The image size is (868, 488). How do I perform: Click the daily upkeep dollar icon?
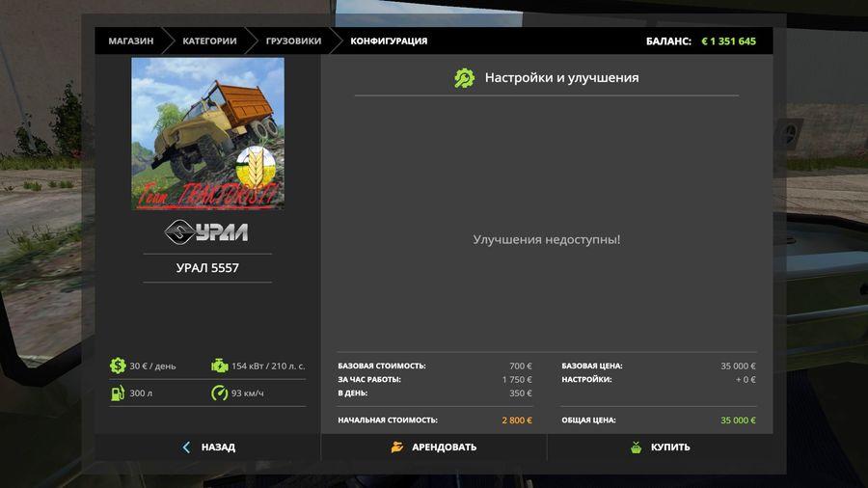click(x=118, y=366)
